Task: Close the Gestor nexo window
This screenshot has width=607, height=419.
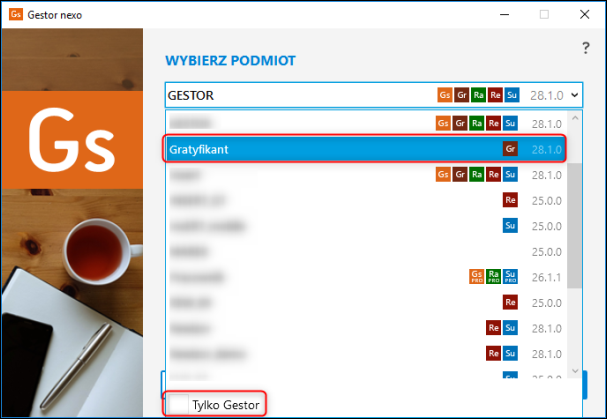Action: 585,15
